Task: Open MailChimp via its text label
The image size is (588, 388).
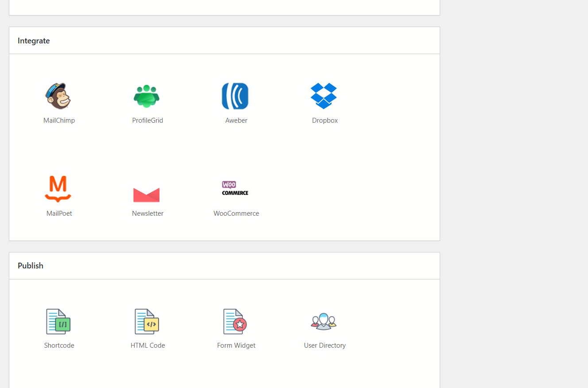Action: click(59, 120)
